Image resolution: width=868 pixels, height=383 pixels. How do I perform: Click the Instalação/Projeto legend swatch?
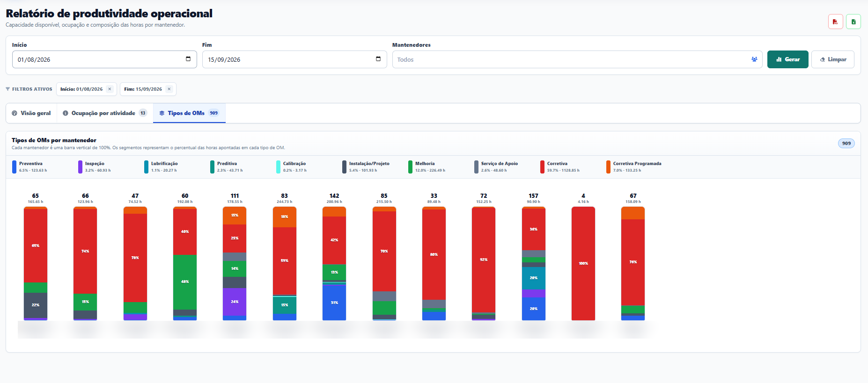(x=345, y=167)
